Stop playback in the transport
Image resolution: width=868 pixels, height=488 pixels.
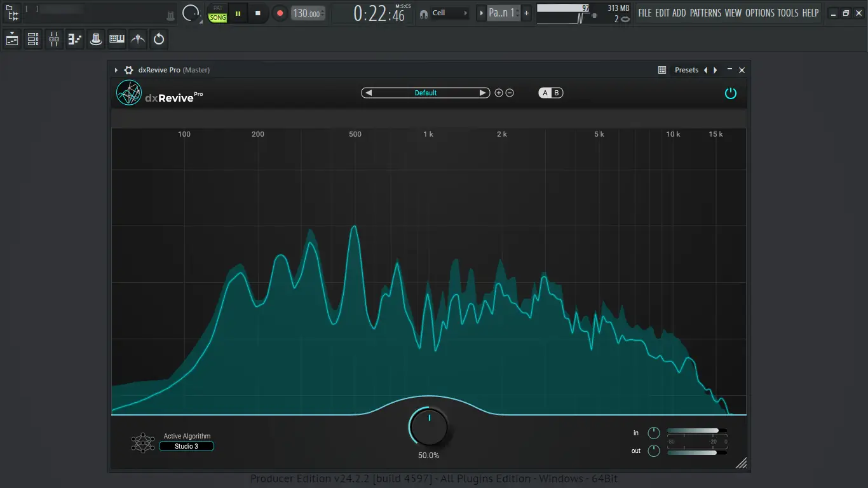coord(258,13)
